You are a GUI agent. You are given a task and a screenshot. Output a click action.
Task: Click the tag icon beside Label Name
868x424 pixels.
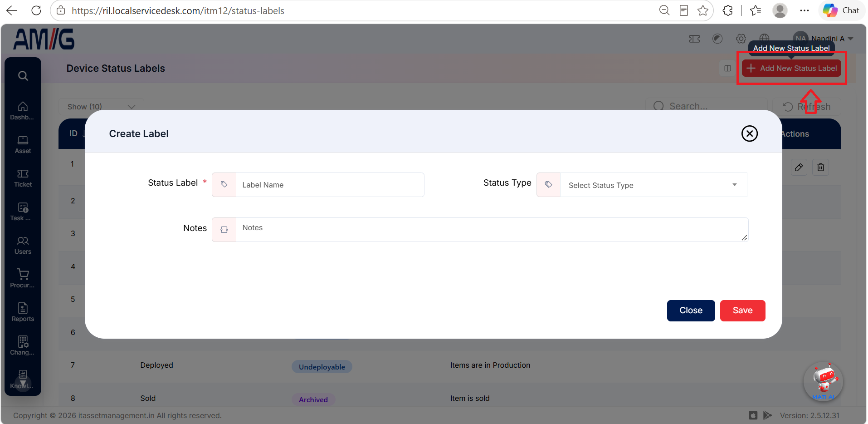tap(224, 185)
